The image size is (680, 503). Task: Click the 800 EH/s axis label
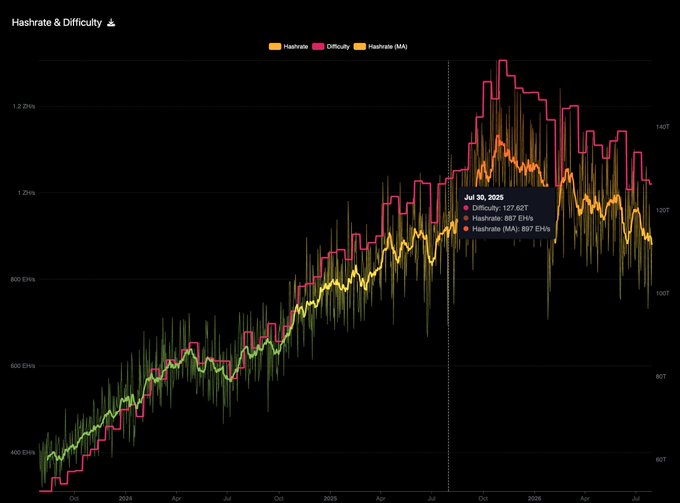point(23,279)
